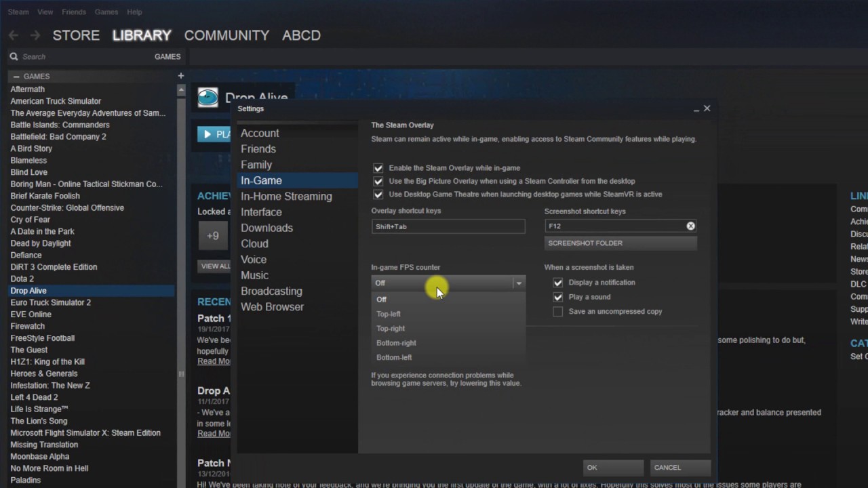This screenshot has width=868, height=488.
Task: Open the ABCD profile tab
Action: click(301, 35)
